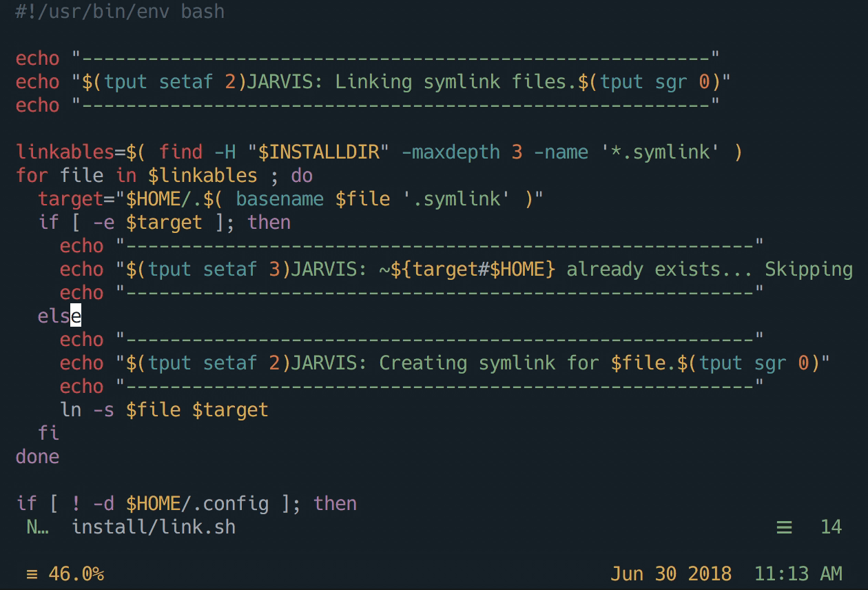The width and height of the screenshot is (868, 590).
Task: Click '$linkables' in the for loop line
Action: [x=203, y=175]
